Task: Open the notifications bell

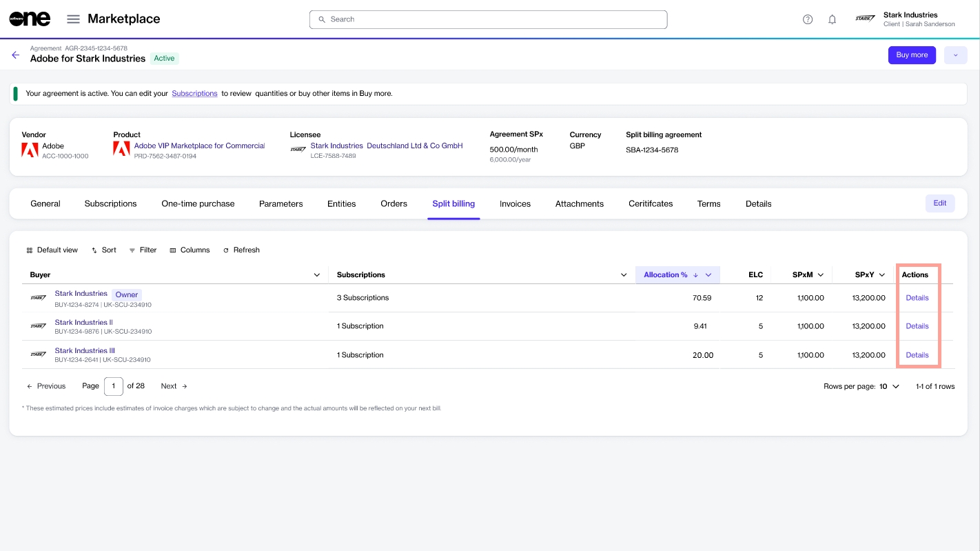Action: (832, 19)
